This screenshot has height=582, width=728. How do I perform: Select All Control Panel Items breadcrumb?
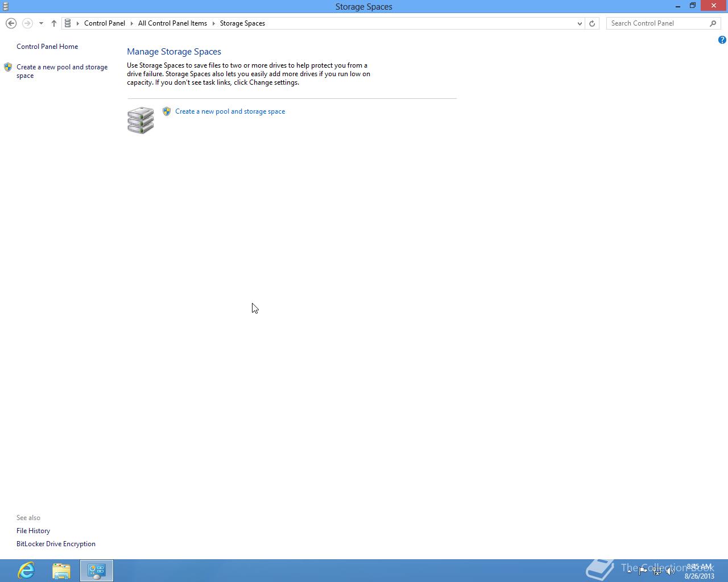click(x=172, y=23)
